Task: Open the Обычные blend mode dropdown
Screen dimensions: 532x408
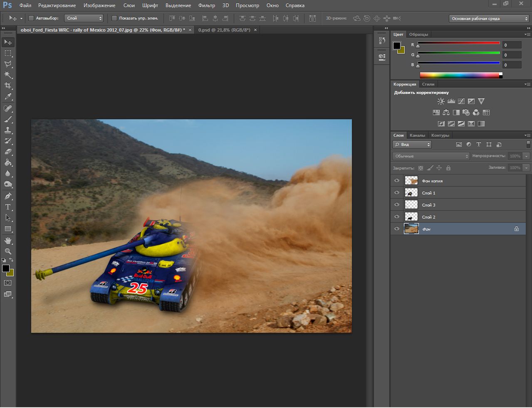Action: [x=431, y=156]
